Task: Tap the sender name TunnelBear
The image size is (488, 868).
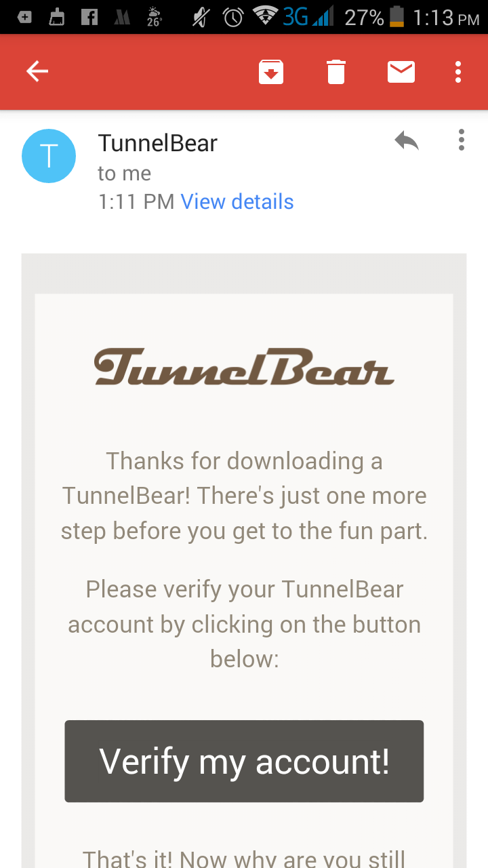Action: tap(157, 143)
